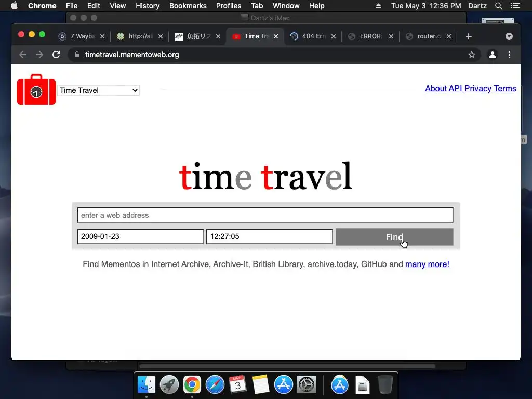
Task: Open the Privacy link
Action: coord(478,88)
